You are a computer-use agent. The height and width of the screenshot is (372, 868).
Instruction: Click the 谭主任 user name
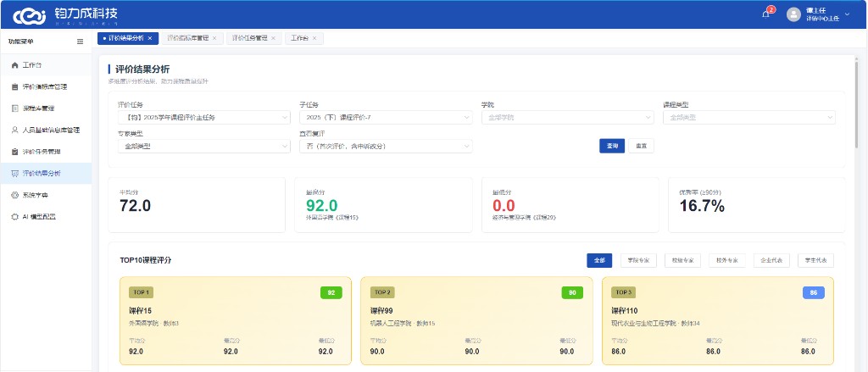tap(816, 10)
